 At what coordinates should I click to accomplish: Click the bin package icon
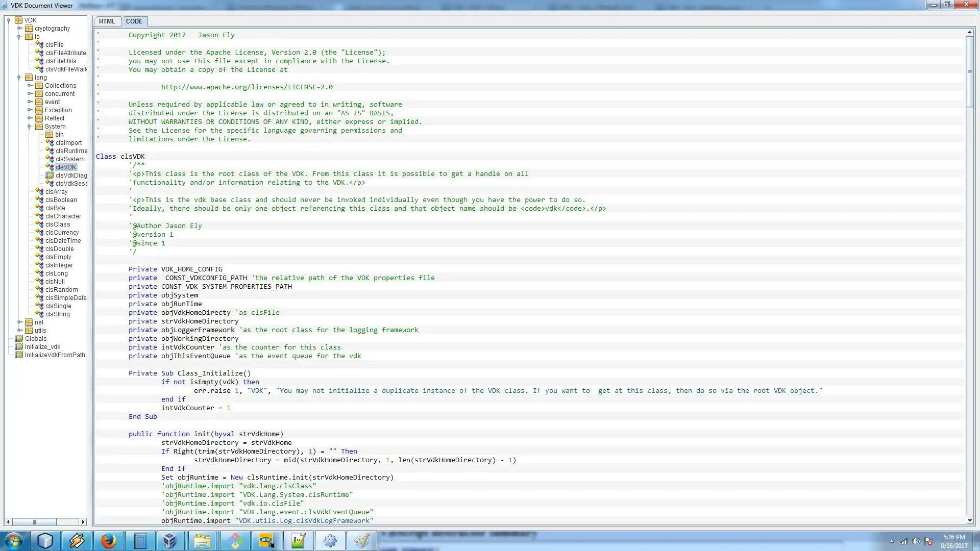pos(50,135)
